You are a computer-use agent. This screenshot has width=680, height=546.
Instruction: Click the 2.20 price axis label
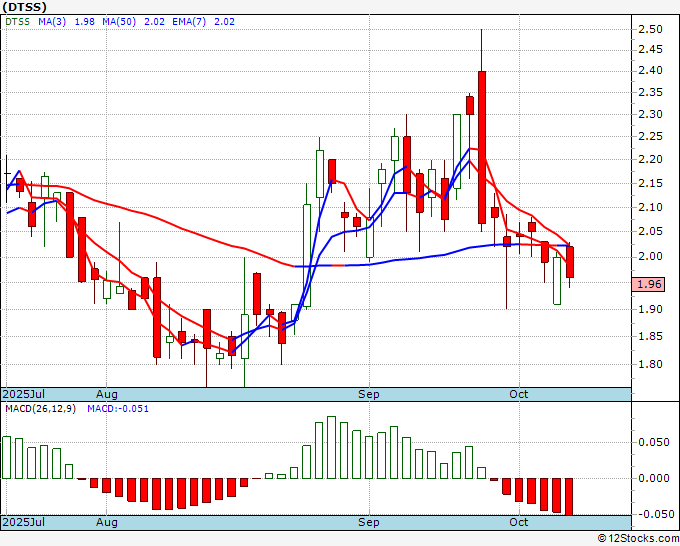click(651, 160)
